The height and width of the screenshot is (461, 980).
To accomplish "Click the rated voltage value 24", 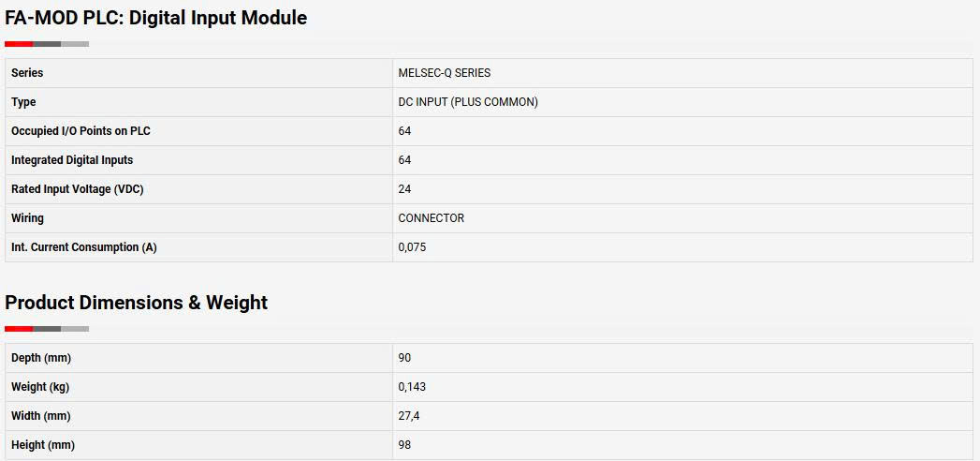I will (404, 189).
